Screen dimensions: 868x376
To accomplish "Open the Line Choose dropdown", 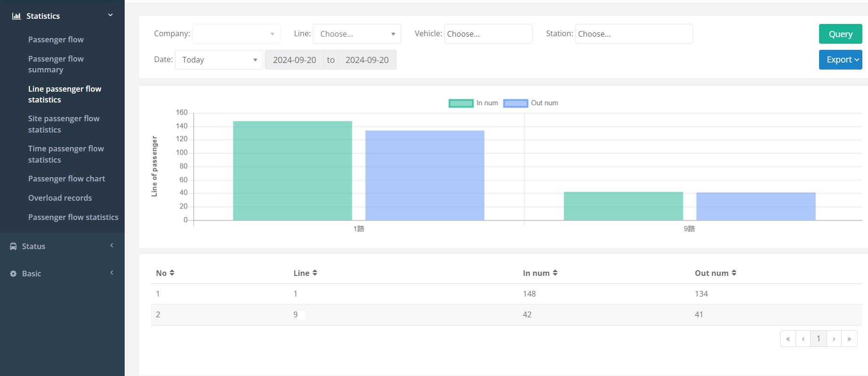I will (x=357, y=34).
